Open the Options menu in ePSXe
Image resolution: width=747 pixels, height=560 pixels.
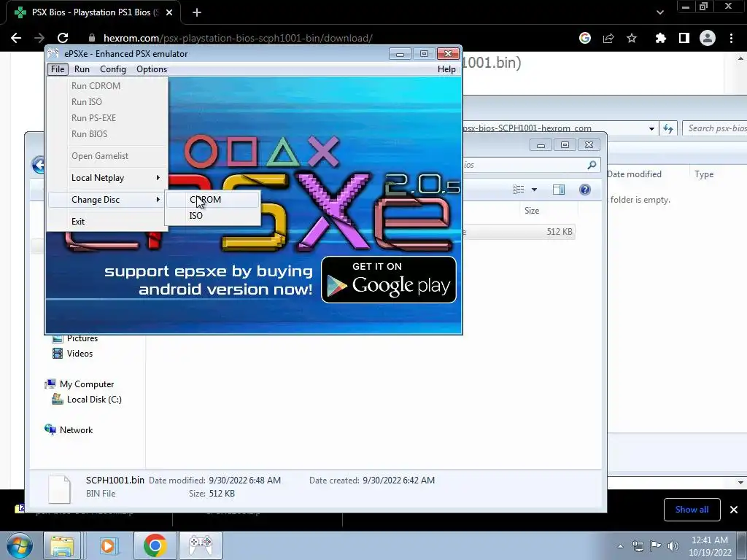tap(152, 69)
